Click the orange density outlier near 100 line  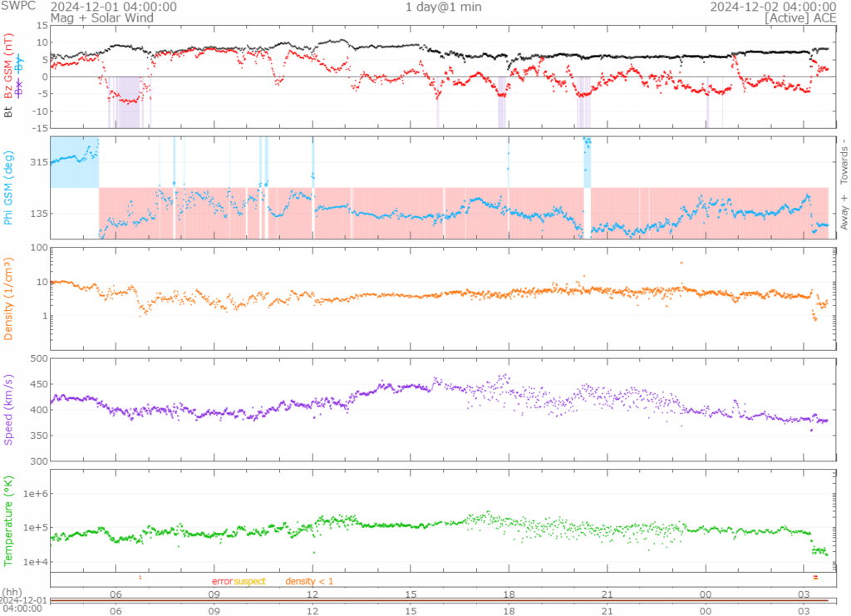681,264
